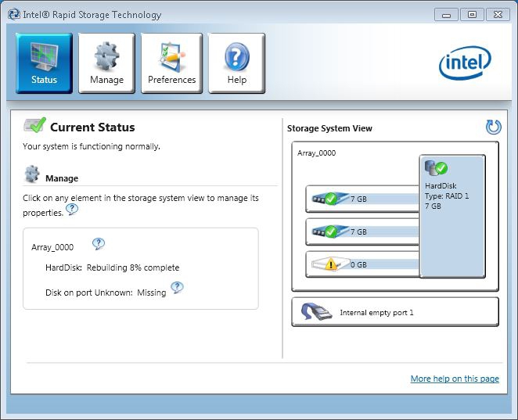
Task: Click the Array_0000 label in storage view
Action: pyautogui.click(x=316, y=153)
